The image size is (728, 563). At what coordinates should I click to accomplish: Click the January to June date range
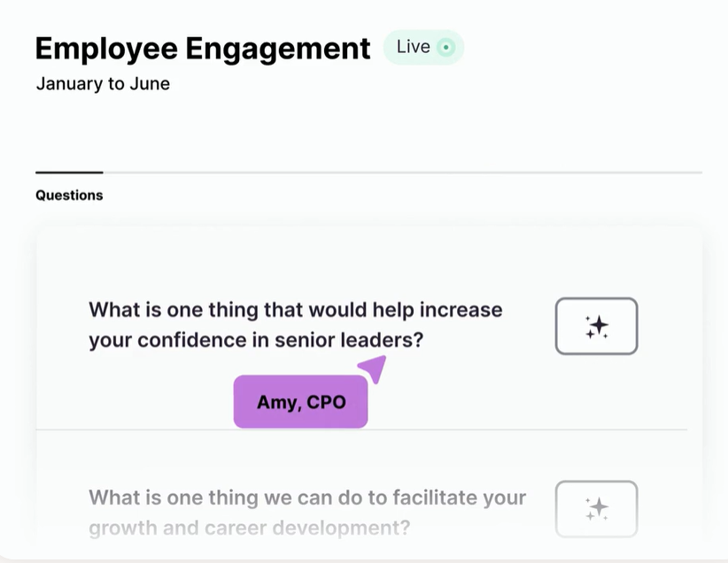[x=103, y=84]
